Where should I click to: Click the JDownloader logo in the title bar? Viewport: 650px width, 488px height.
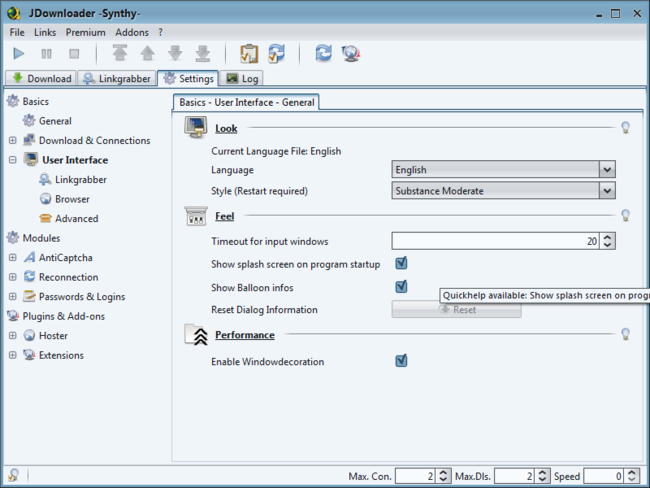pyautogui.click(x=14, y=13)
